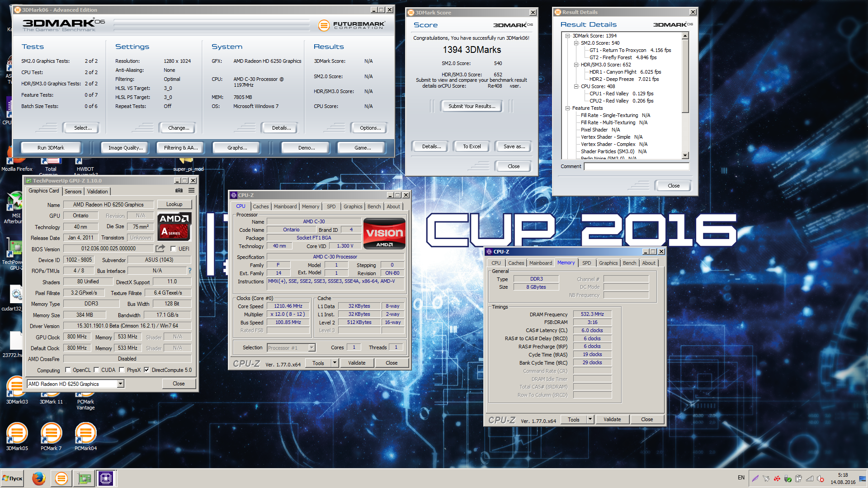This screenshot has width=868, height=488.
Task: Click AMD Vision logo in CPU-Z
Action: 384,234
